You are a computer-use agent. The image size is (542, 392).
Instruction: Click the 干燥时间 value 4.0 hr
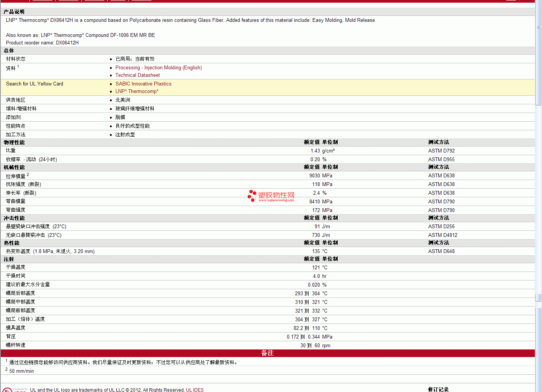coord(320,276)
